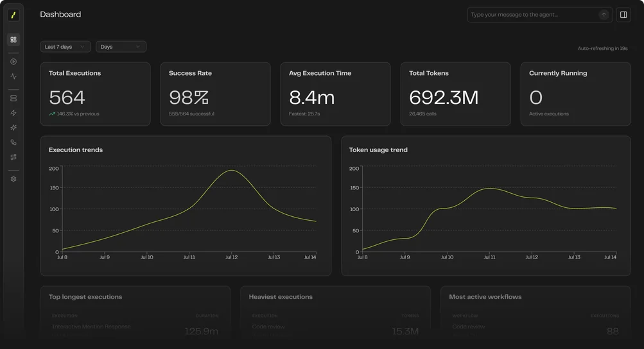Send message with the up-arrow button
The image size is (644, 349).
(604, 15)
